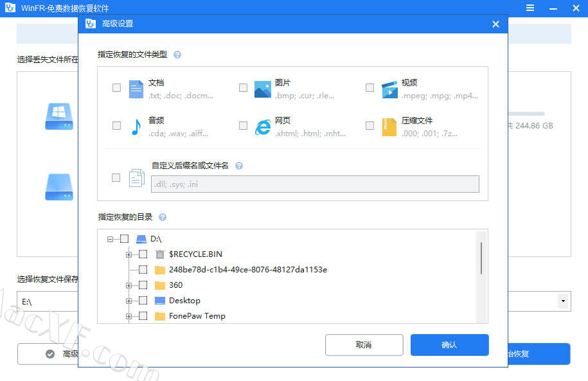Expand the Desktop folder tree node

[129, 301]
